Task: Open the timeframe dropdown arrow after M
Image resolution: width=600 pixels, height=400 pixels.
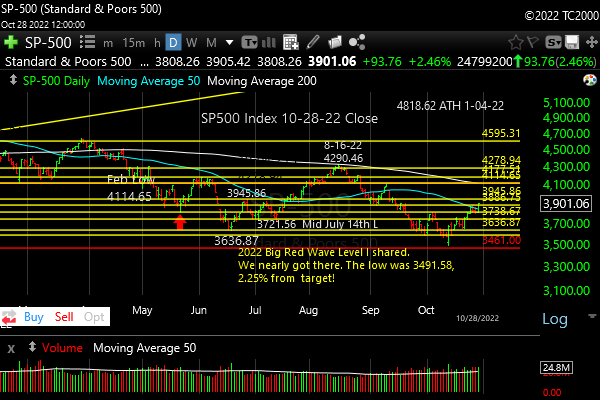Action: click(228, 43)
